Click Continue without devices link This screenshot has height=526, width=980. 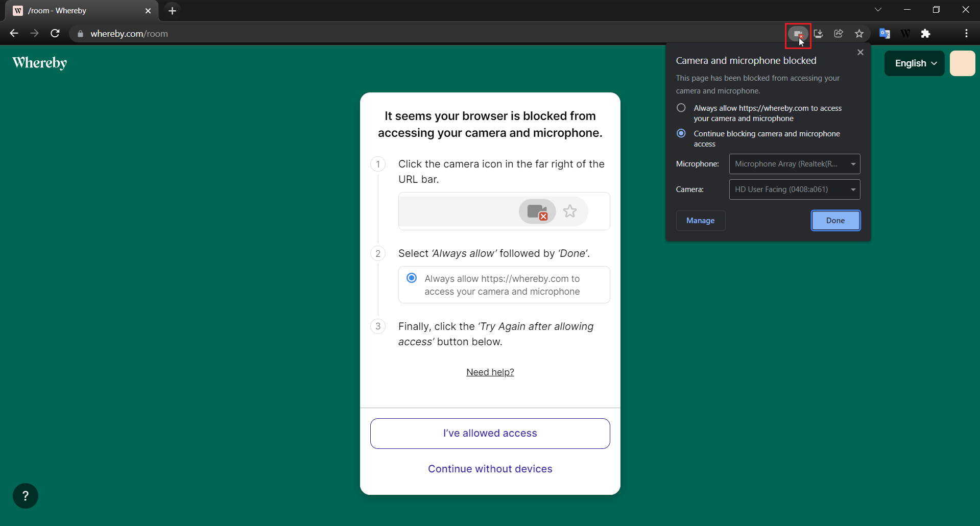click(490, 469)
